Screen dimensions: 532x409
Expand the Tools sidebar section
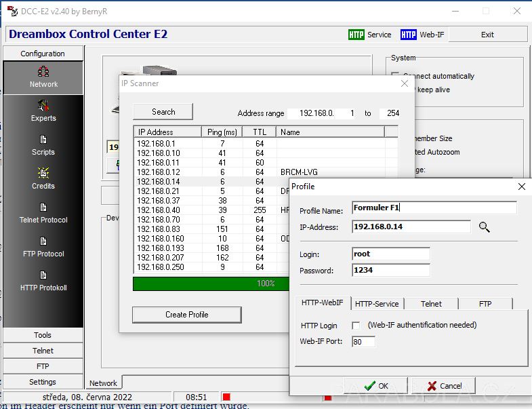[43, 335]
